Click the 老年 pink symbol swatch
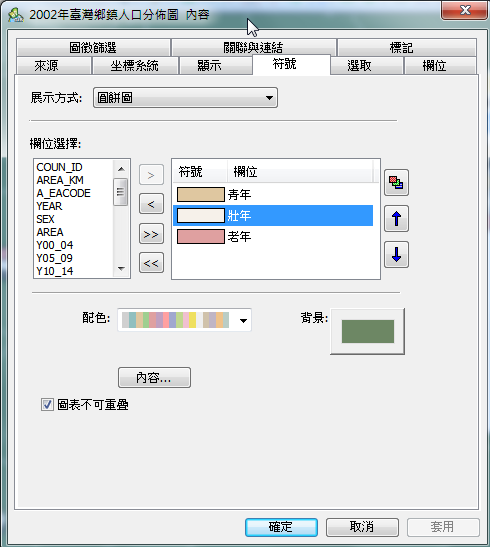 point(201,237)
